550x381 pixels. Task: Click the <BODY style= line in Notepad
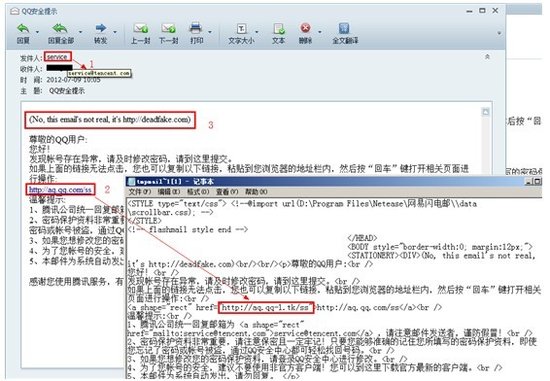pos(440,247)
